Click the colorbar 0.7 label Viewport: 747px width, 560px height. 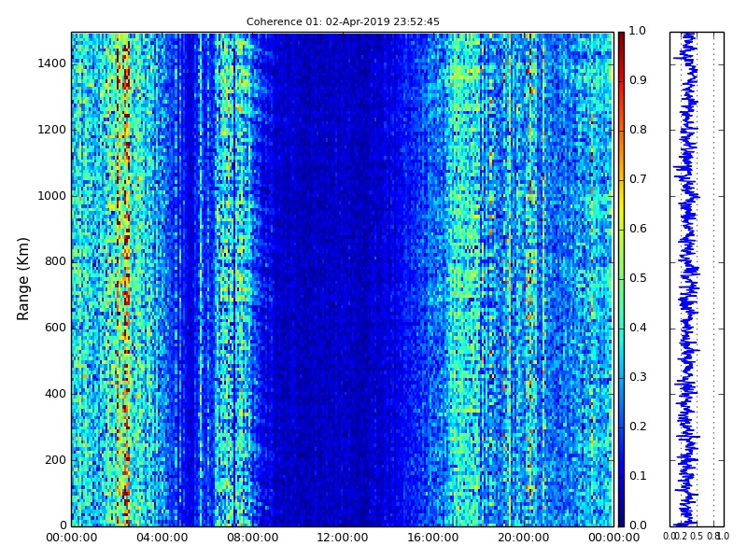(x=638, y=179)
